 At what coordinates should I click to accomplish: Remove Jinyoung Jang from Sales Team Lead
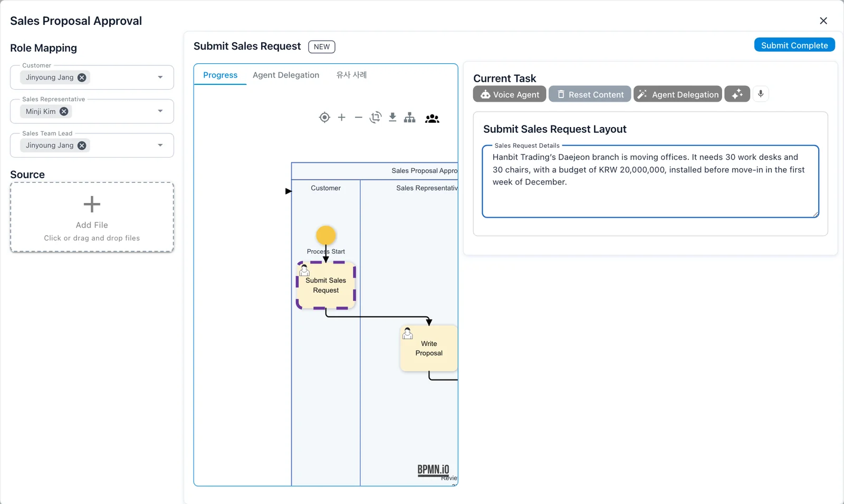pos(82,146)
